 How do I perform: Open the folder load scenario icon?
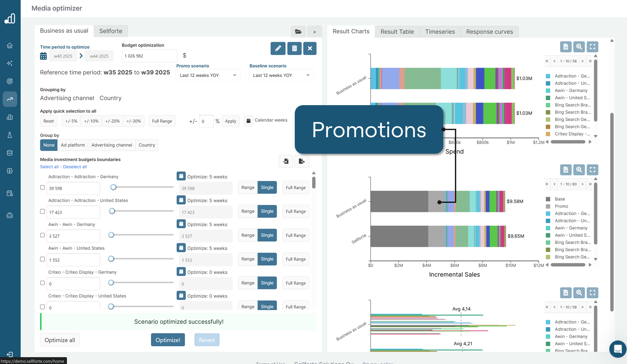click(298, 32)
